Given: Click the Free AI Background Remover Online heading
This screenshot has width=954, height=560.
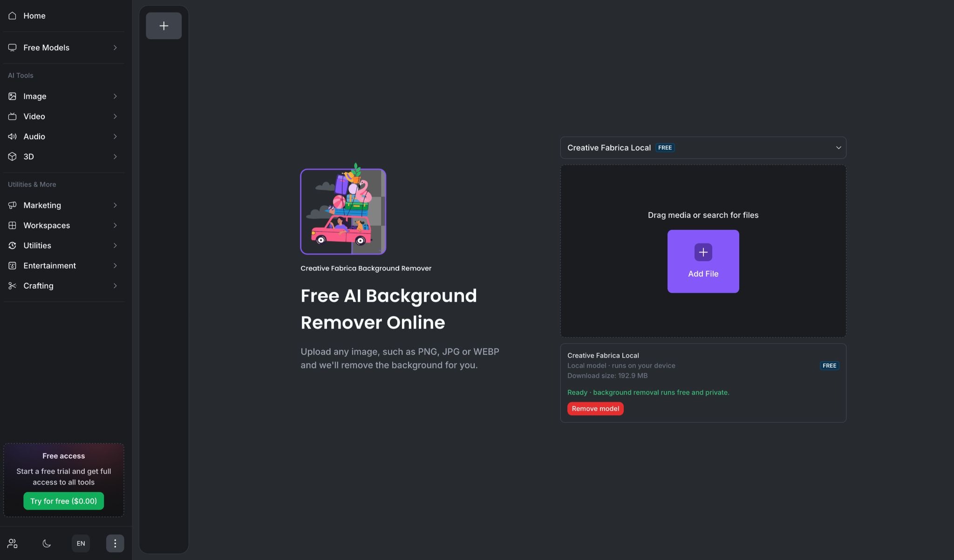Looking at the screenshot, I should coord(389,309).
